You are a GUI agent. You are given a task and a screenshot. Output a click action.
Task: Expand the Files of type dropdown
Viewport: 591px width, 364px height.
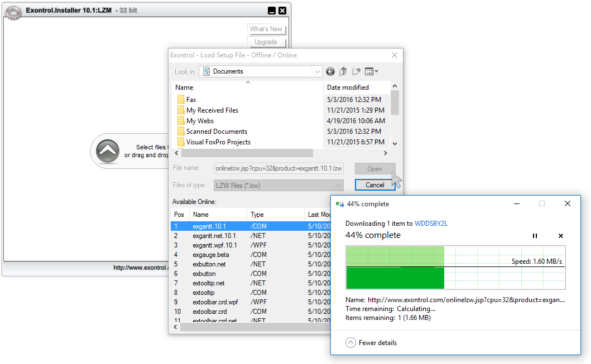click(338, 185)
